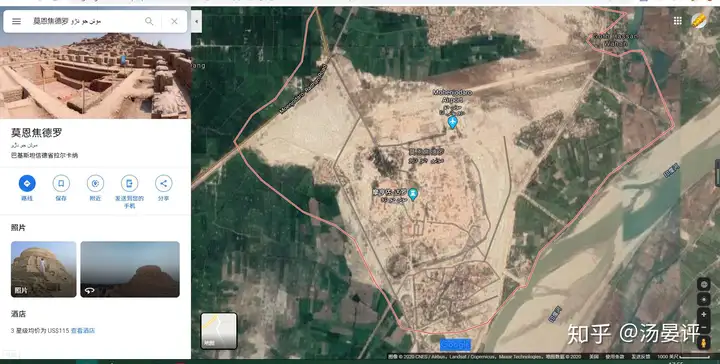Click the Send to your phone icon

point(129,184)
